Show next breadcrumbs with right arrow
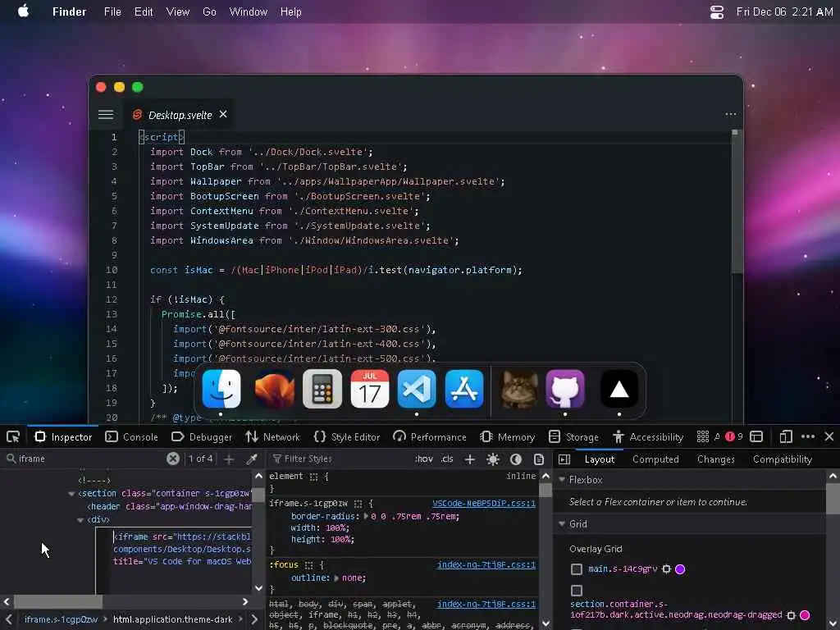The image size is (840, 630). [254, 619]
